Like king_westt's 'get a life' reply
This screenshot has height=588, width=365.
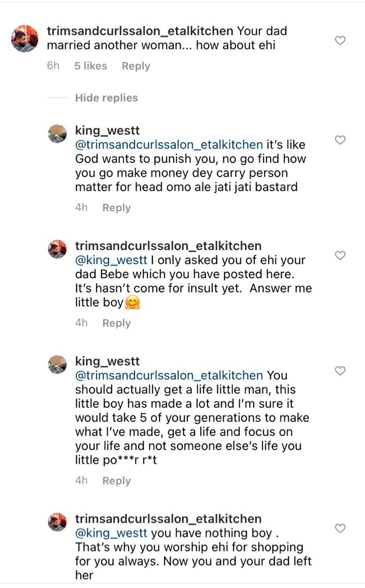pyautogui.click(x=340, y=371)
